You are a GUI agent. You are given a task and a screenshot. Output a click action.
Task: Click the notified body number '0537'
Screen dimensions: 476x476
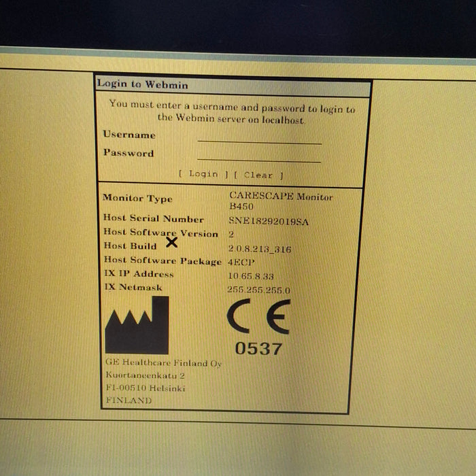[258, 348]
